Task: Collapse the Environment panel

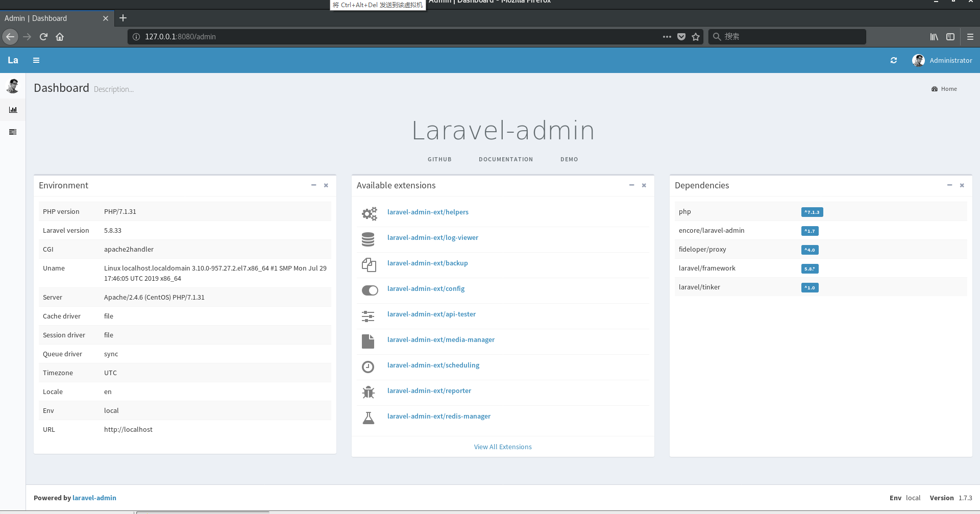Action: (x=313, y=185)
